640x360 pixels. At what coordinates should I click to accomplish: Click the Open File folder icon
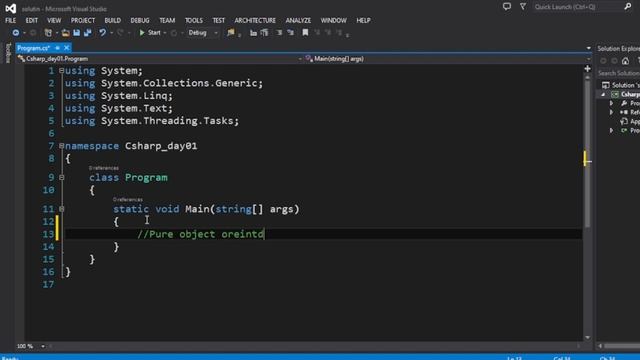coord(65,33)
